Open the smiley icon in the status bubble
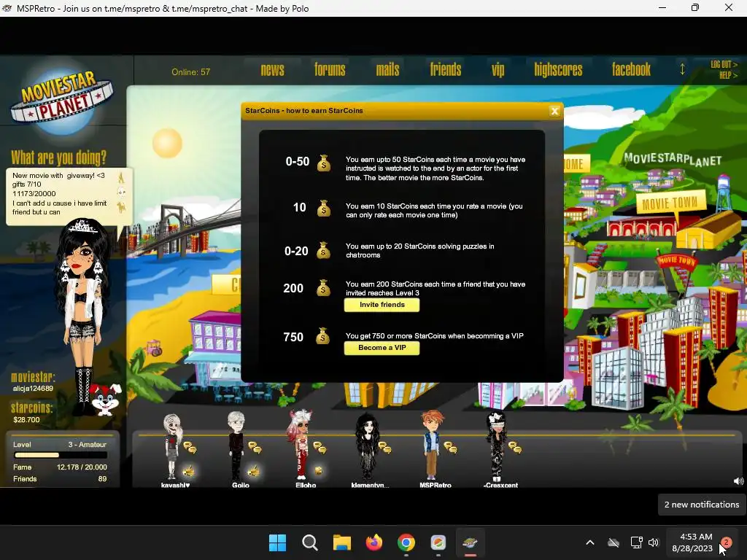747x560 pixels. [x=122, y=192]
